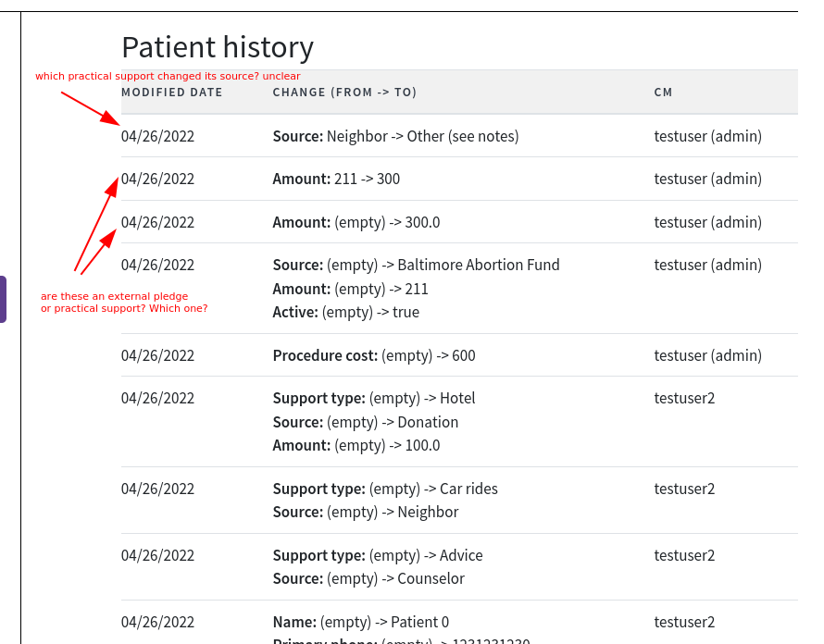
Task: Click the Name: (empty) -> Patient 0 entry
Action: (x=368, y=622)
